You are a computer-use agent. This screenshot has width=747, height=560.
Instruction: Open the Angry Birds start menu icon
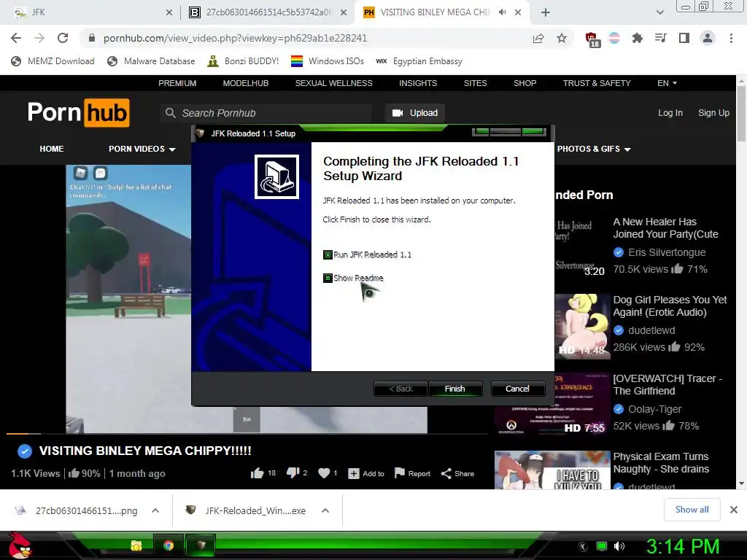[20, 545]
